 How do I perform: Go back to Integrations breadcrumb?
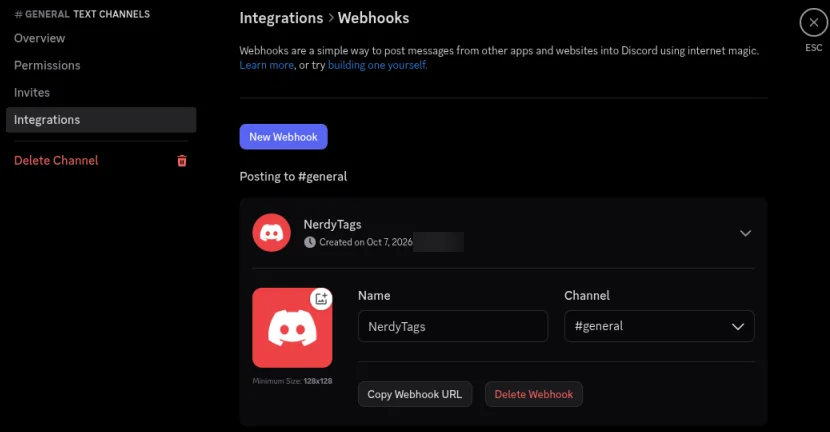coord(281,18)
